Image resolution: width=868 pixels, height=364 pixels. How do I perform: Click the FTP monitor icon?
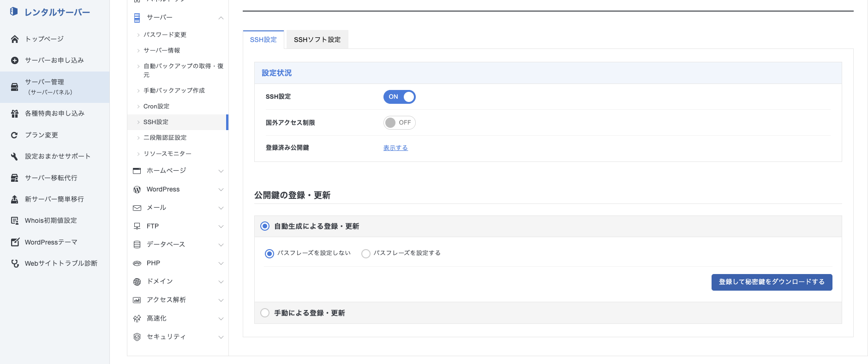coord(137,226)
